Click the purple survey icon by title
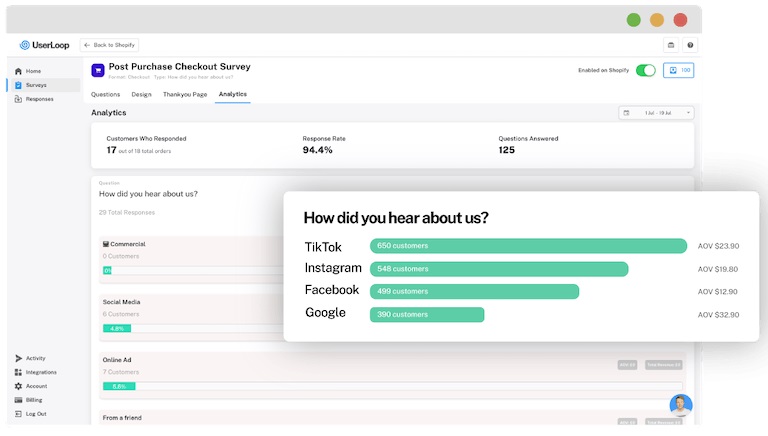Viewport: 768px width, 436px height. click(x=98, y=71)
